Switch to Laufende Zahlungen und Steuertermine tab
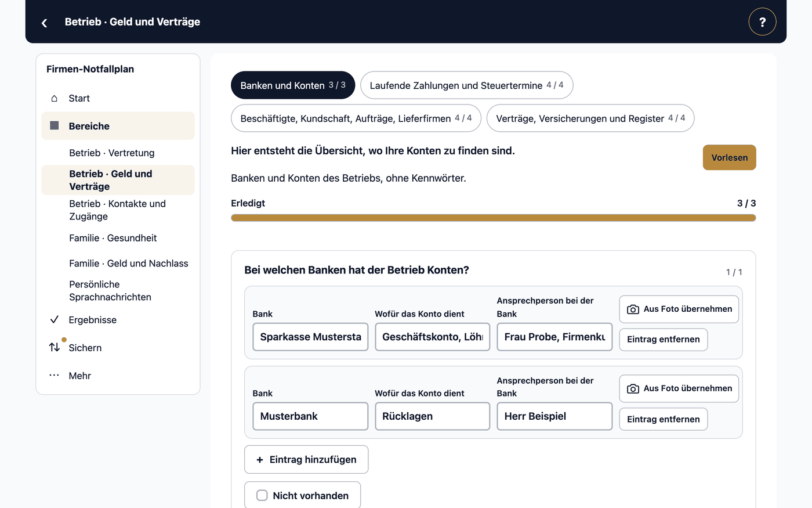 click(x=466, y=85)
